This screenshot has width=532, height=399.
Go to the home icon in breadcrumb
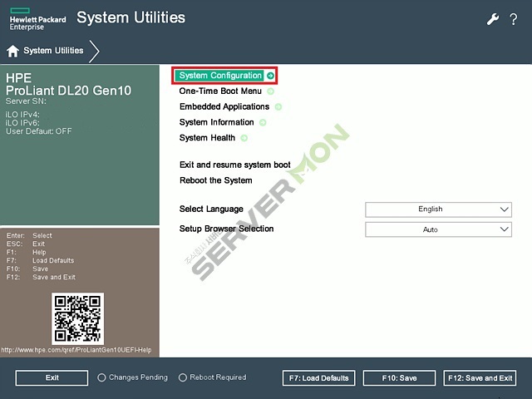click(13, 51)
